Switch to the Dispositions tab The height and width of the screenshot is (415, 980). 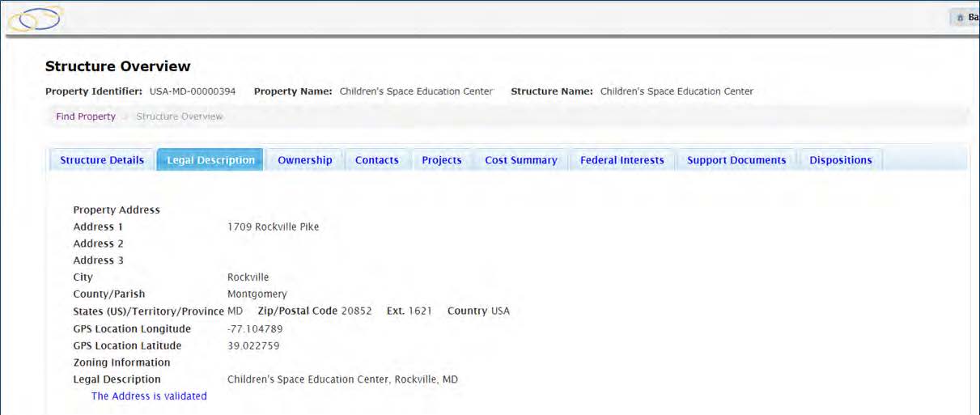pos(841,160)
